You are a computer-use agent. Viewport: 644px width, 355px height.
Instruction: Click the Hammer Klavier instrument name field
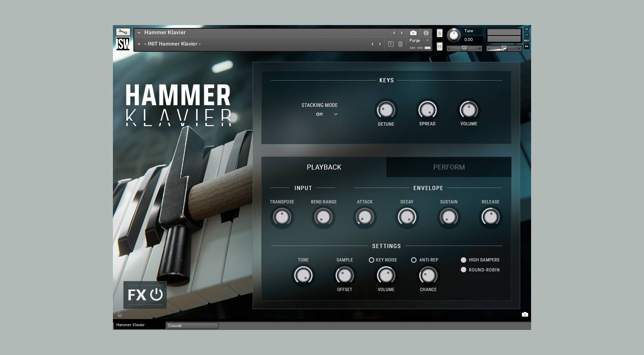tap(165, 33)
